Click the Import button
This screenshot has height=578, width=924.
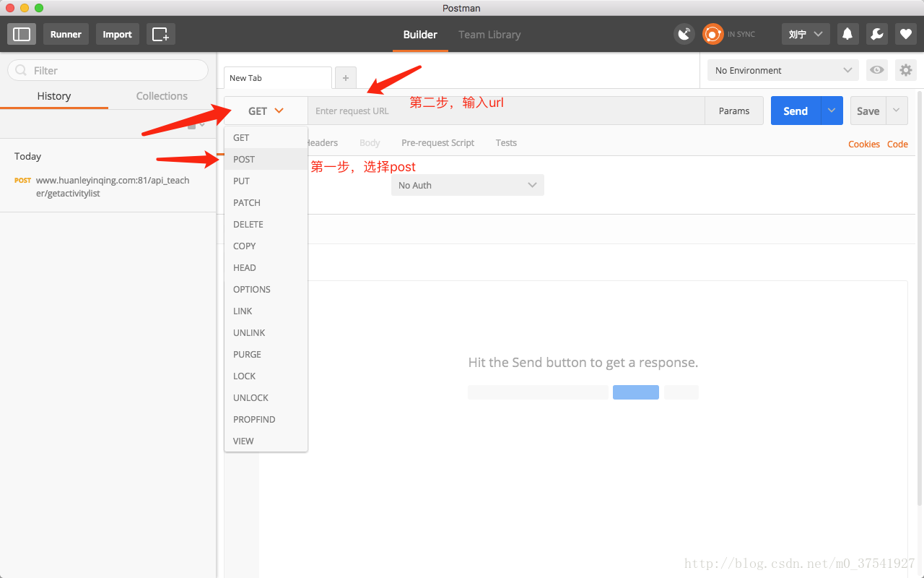click(x=117, y=34)
